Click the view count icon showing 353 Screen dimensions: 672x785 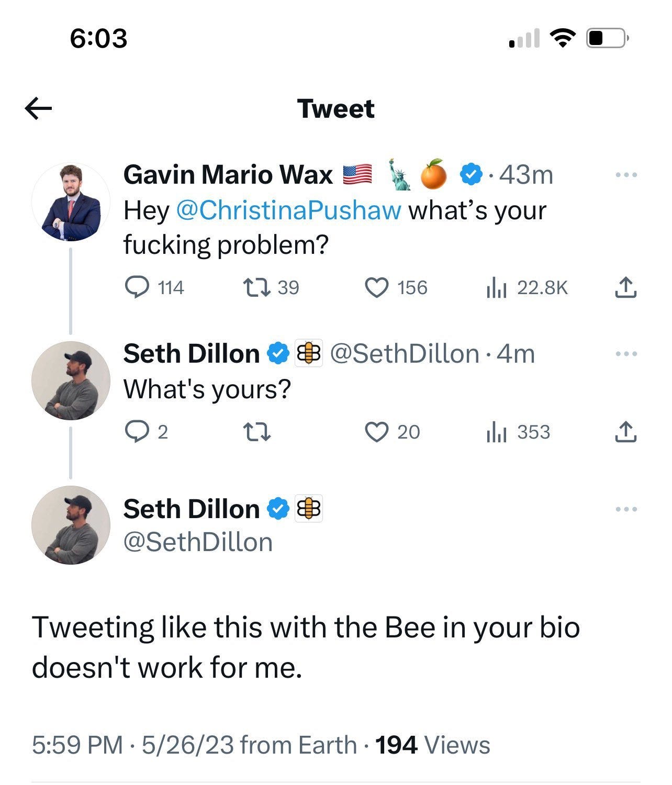pos(497,432)
